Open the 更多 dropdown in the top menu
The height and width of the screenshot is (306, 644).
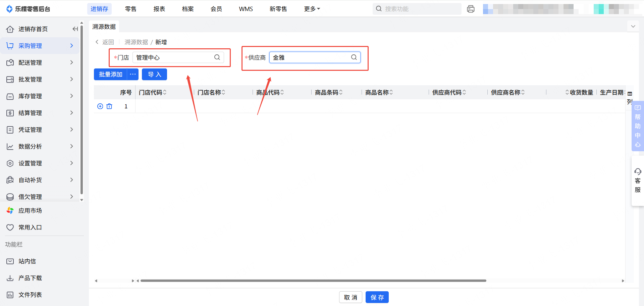tap(312, 9)
